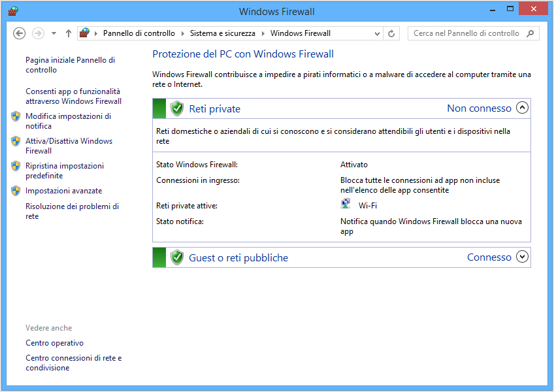This screenshot has width=554, height=392.
Task: Click the Guest o reti pubbliche heading
Action: click(x=238, y=257)
